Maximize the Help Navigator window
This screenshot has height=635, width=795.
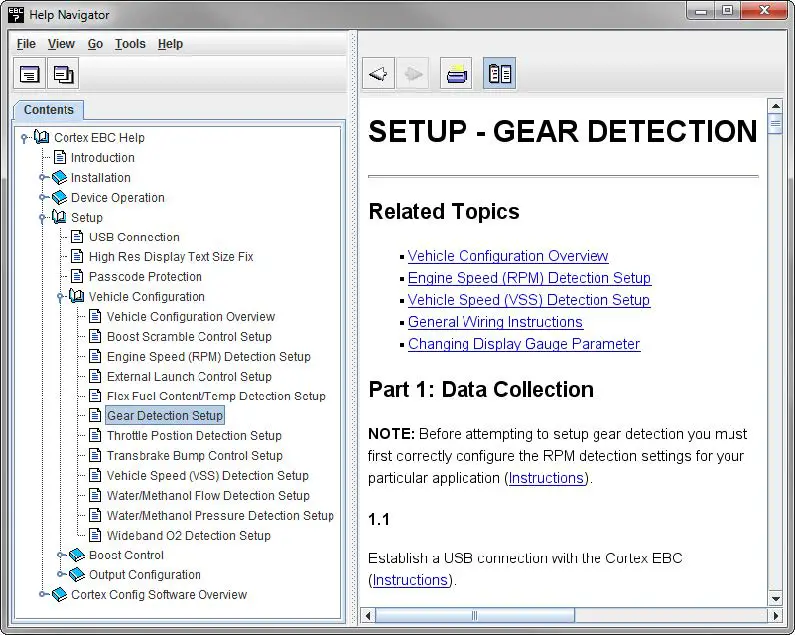tap(728, 11)
